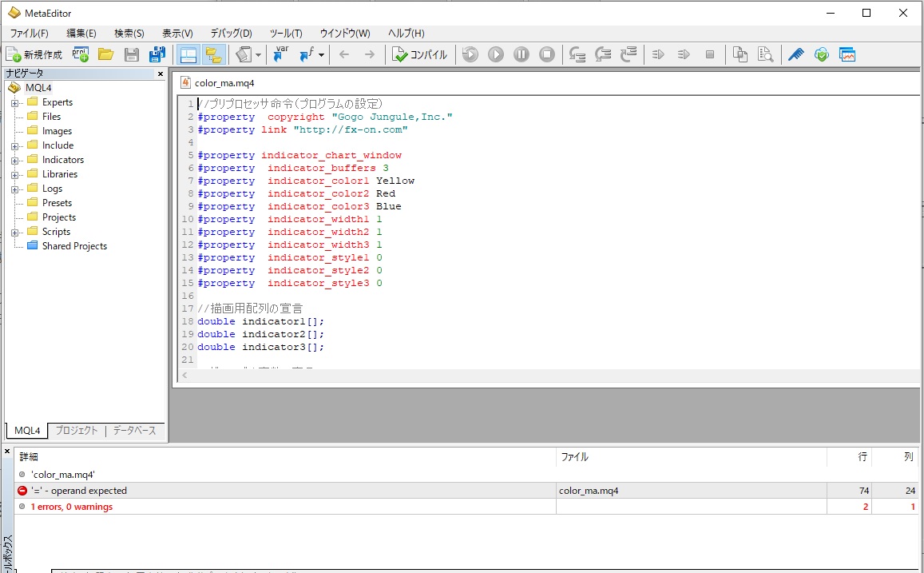Expand the Experts folder in Navigator
924x573 pixels.
tap(14, 102)
